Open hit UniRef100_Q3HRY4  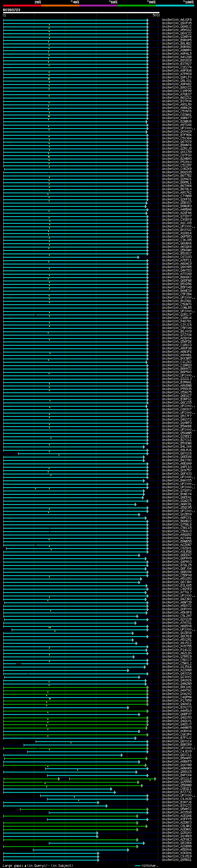point(177,37)
